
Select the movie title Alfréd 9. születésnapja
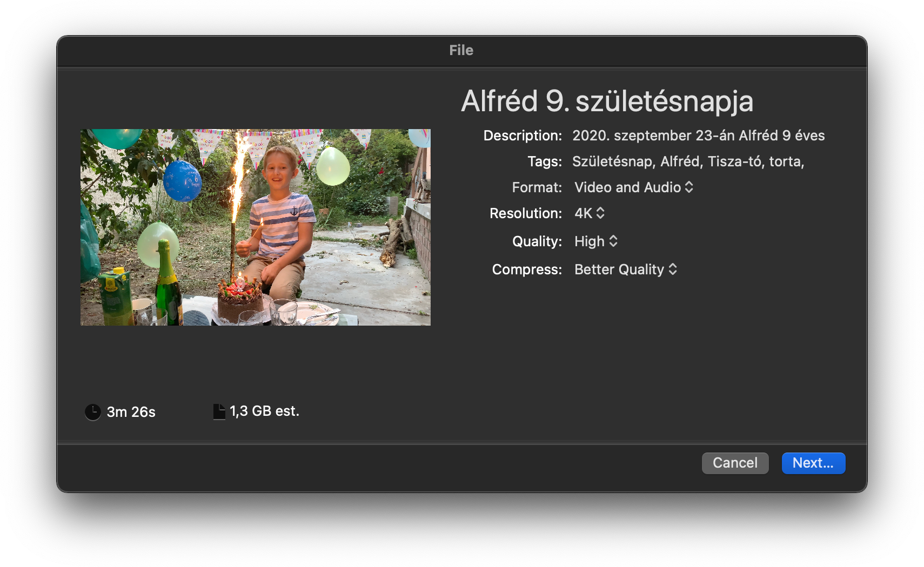pyautogui.click(x=607, y=101)
